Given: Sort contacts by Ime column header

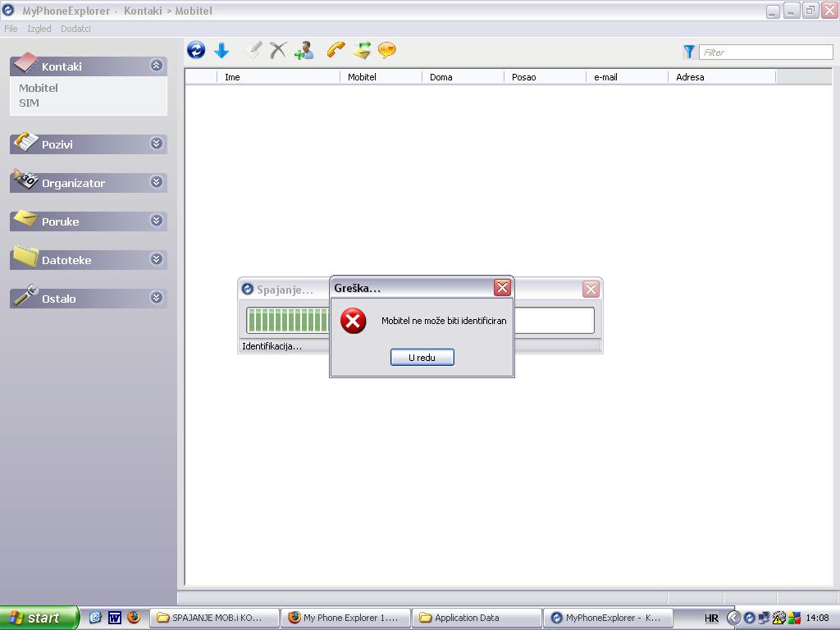Looking at the screenshot, I should click(x=278, y=77).
